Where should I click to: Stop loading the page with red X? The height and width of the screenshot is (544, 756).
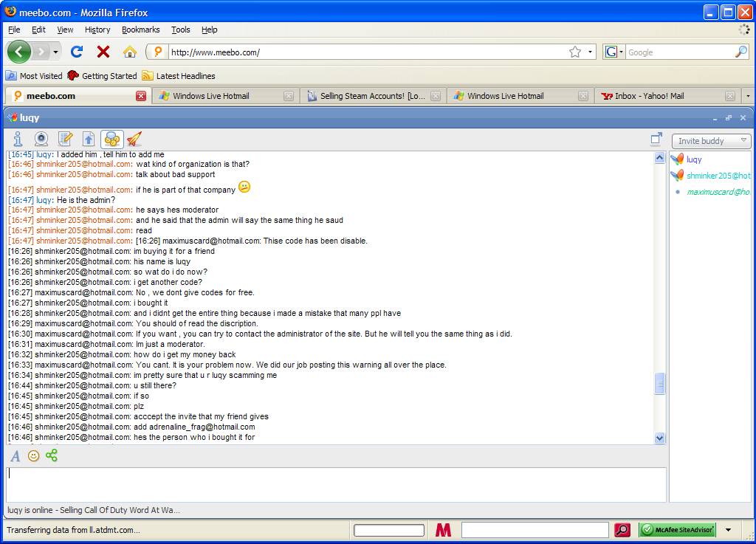[103, 52]
